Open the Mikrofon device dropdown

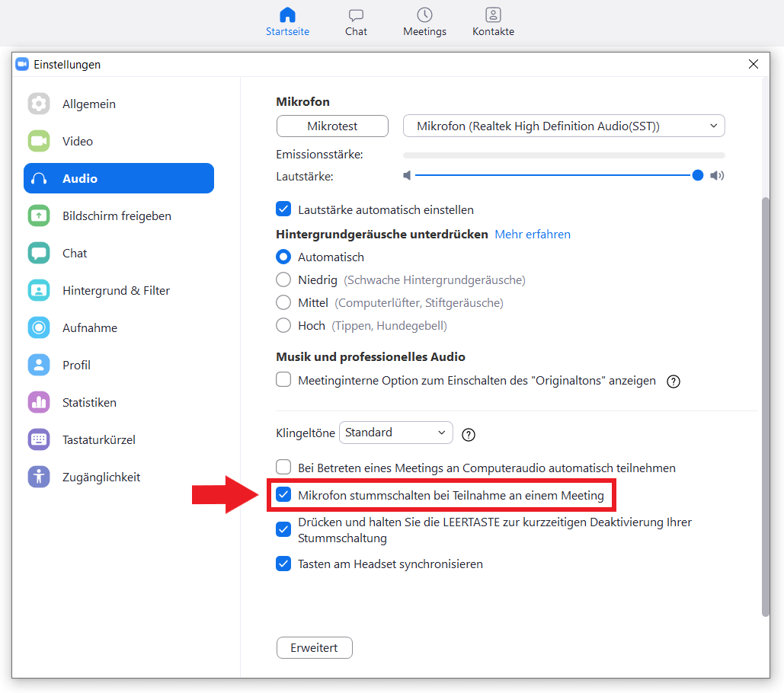[564, 126]
